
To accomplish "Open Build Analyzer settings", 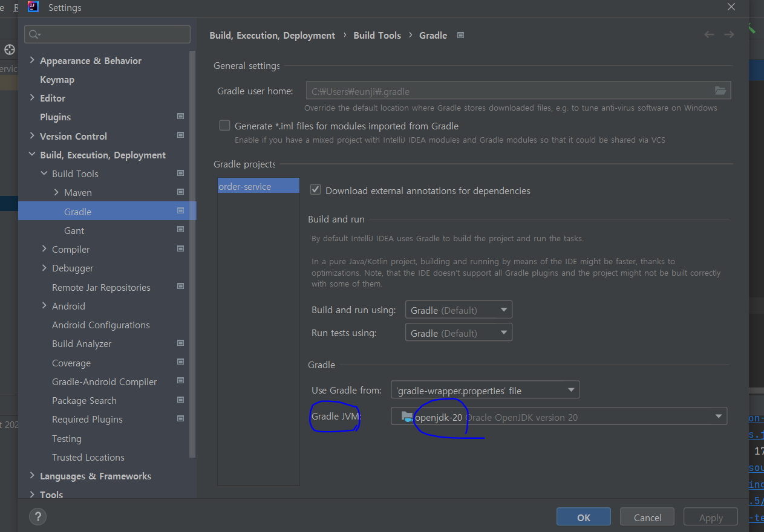I will (x=82, y=343).
